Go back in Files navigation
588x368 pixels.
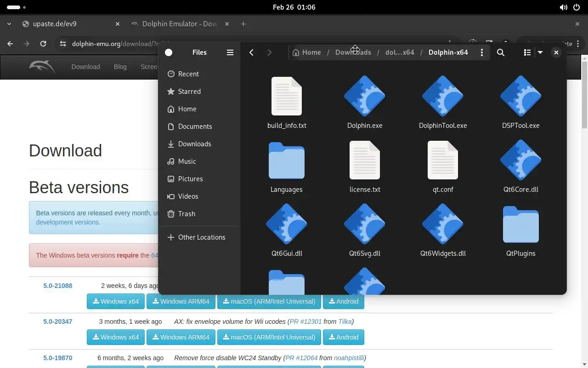coord(251,52)
